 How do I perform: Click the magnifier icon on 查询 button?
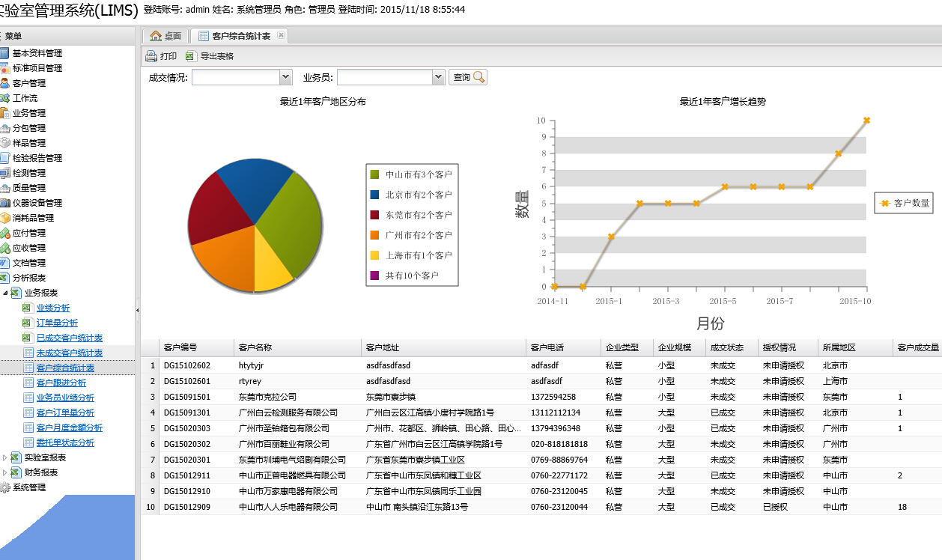(478, 77)
